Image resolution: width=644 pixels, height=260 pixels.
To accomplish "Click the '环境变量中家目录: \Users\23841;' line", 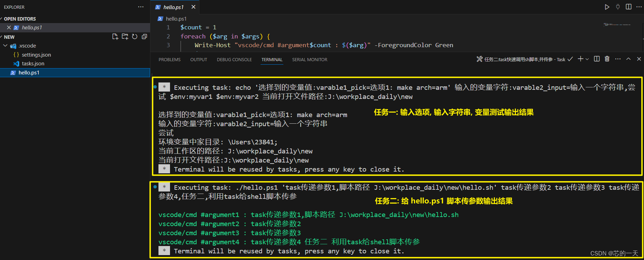I will 218,142.
